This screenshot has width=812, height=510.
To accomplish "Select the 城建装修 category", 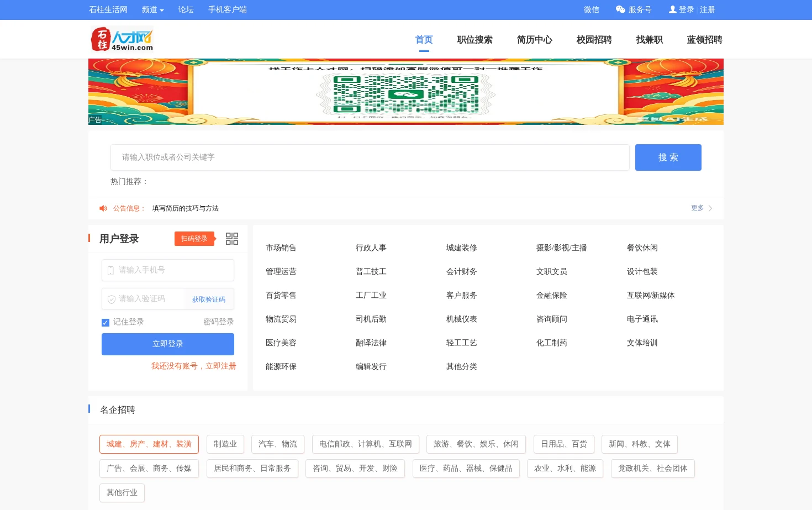I will [x=462, y=248].
